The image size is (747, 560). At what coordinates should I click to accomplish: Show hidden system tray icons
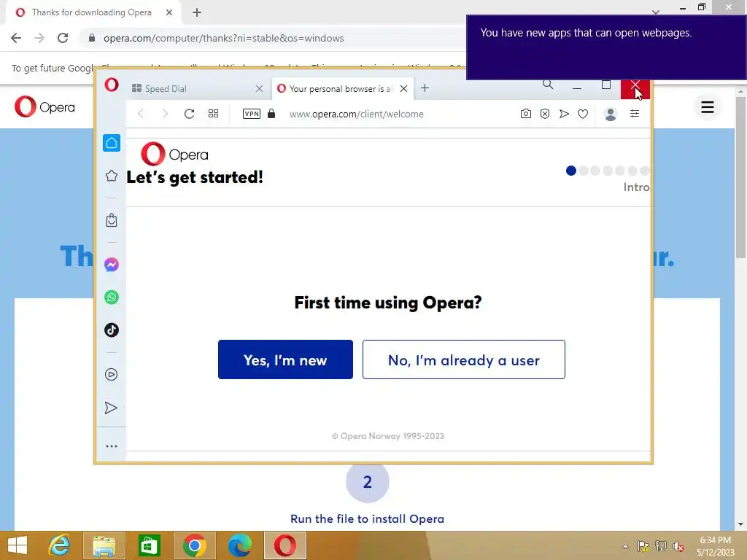pos(625,546)
